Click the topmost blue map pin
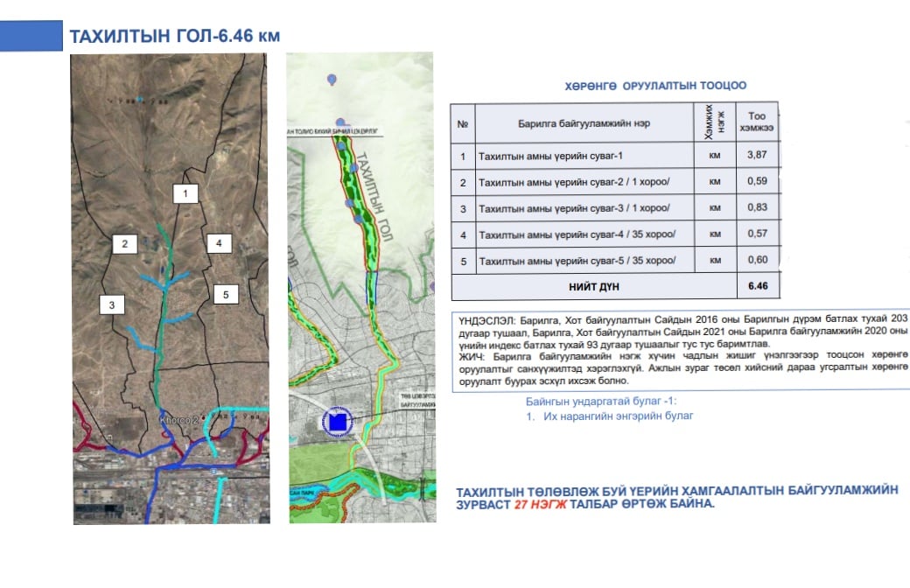The height and width of the screenshot is (588, 910). [332, 80]
